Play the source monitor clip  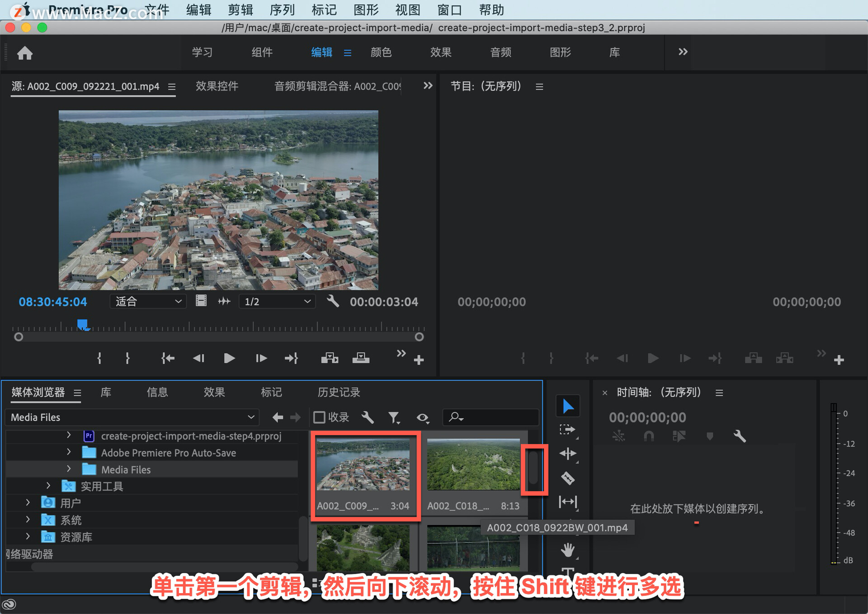[x=229, y=358]
